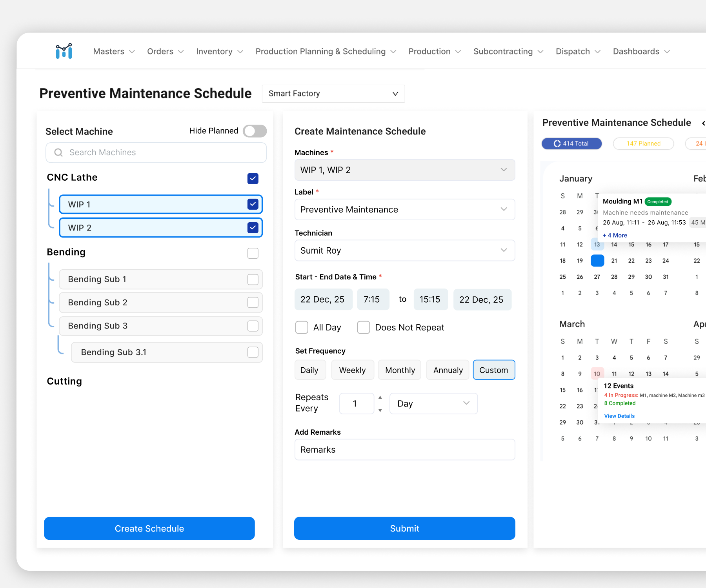Viewport: 706px width, 588px height.
Task: Click the Repeats Every number field
Action: pyautogui.click(x=357, y=403)
